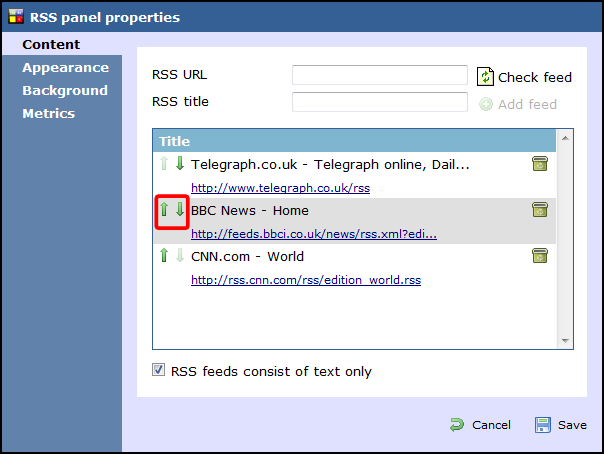The height and width of the screenshot is (454, 604).
Task: Move BBC News feed down
Action: [180, 209]
